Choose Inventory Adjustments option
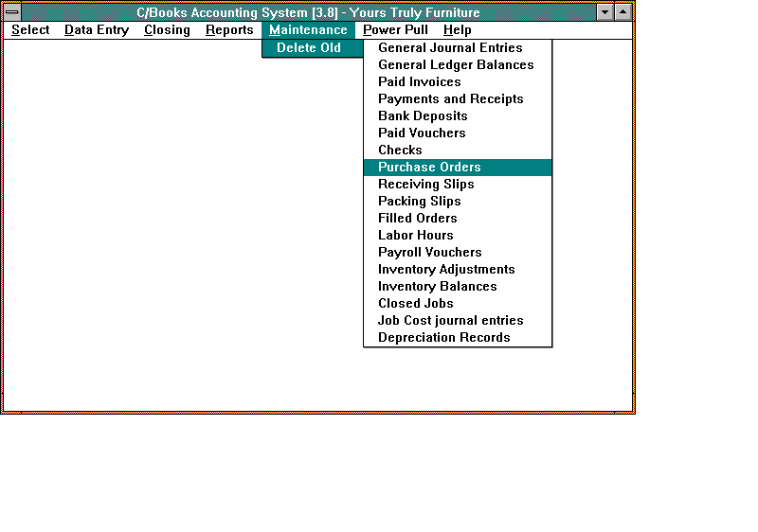The image size is (758, 532). (446, 270)
